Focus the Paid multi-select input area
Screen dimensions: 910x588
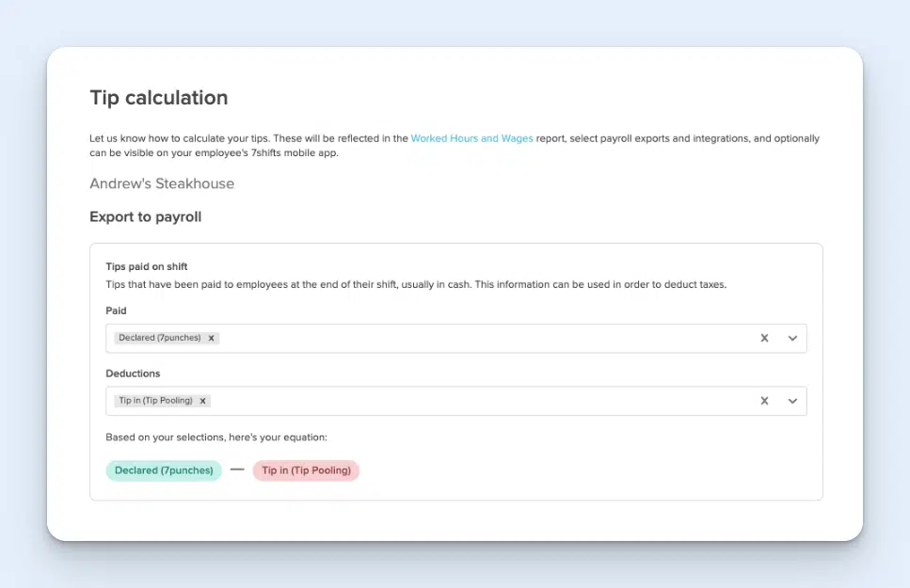coord(471,339)
